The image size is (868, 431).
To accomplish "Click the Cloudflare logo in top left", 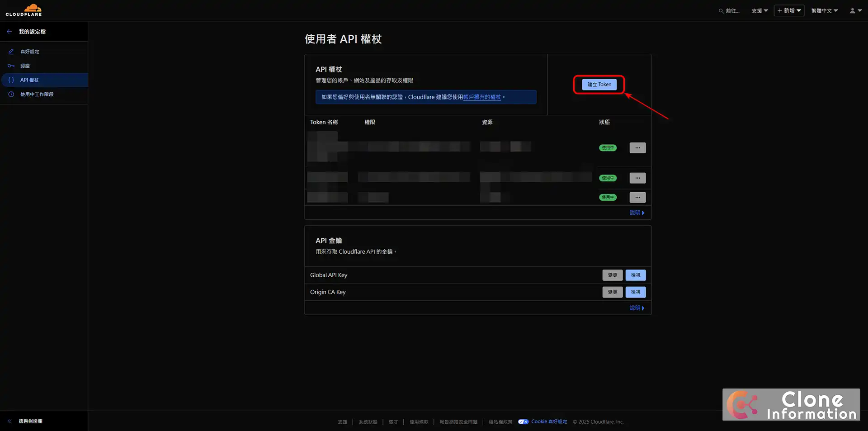I will (24, 10).
